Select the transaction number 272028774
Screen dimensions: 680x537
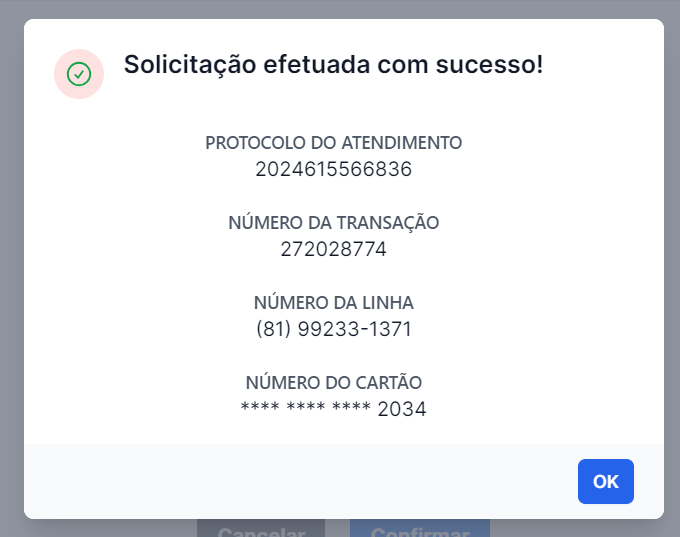click(333, 249)
